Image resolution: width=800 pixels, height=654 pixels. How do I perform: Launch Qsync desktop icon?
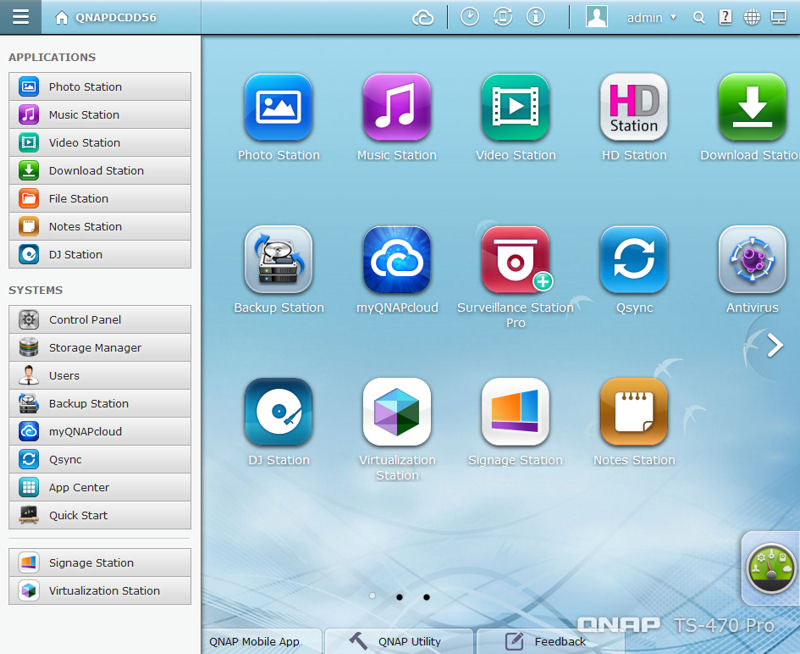pyautogui.click(x=634, y=260)
